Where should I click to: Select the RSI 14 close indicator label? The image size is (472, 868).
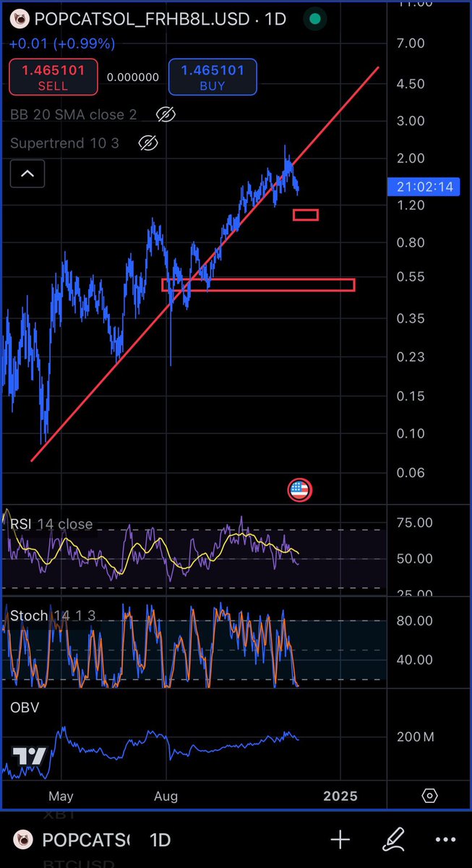click(51, 524)
